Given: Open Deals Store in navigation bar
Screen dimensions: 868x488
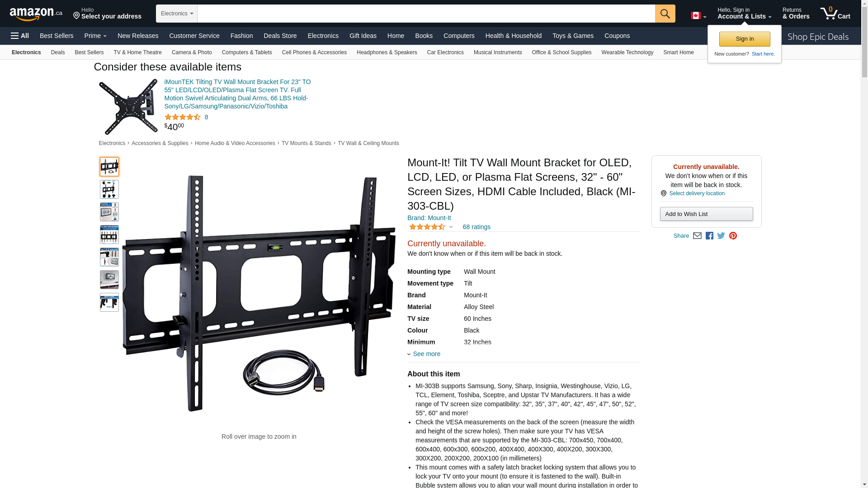Looking at the screenshot, I should pos(280,36).
